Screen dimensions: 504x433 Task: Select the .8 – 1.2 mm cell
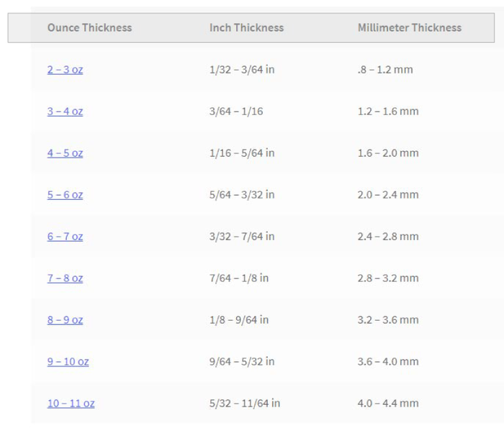tap(384, 70)
